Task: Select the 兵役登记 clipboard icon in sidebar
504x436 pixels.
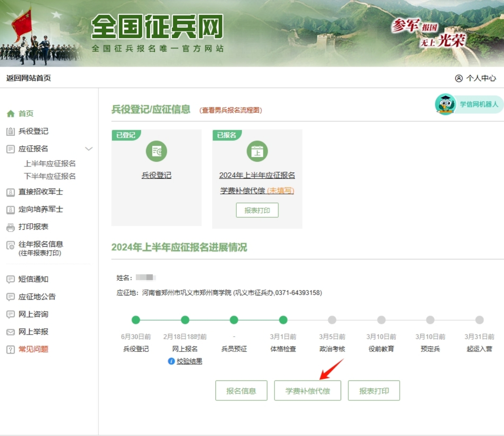Action: (9, 131)
